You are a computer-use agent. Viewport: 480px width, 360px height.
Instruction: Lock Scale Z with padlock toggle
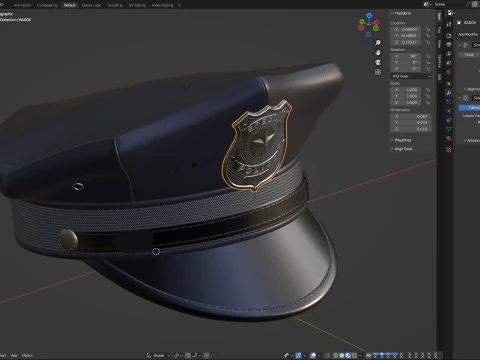tap(428, 102)
